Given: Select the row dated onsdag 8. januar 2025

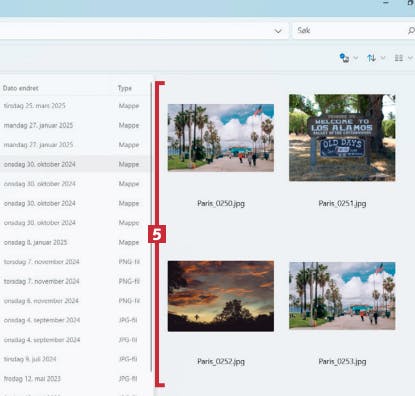Looking at the screenshot, I should [x=75, y=242].
